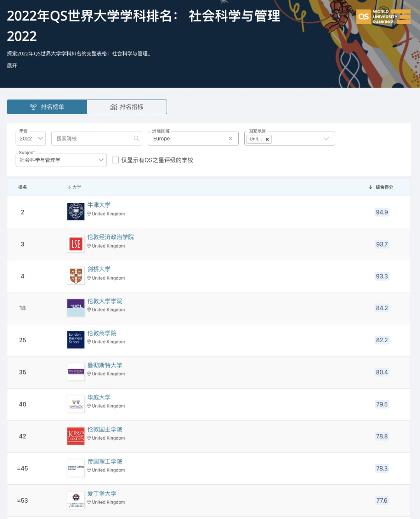Click the score 94.9 for 牛津大学
This screenshot has height=519, width=420.
coord(382,212)
